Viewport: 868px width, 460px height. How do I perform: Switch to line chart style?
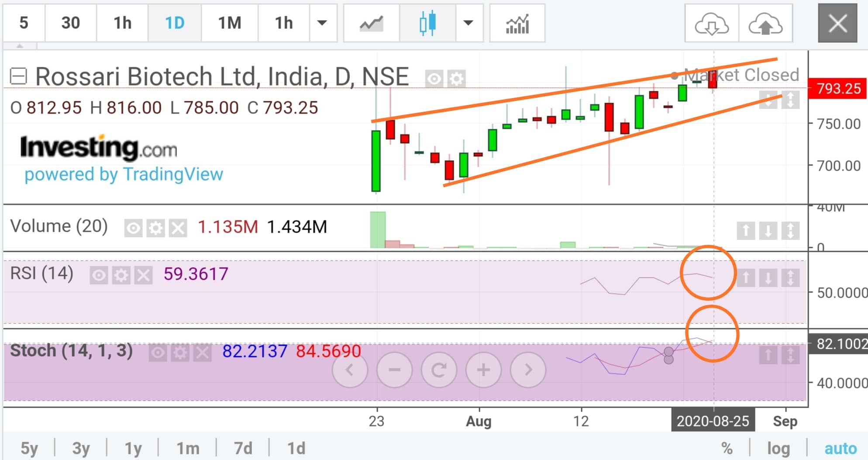click(x=371, y=23)
